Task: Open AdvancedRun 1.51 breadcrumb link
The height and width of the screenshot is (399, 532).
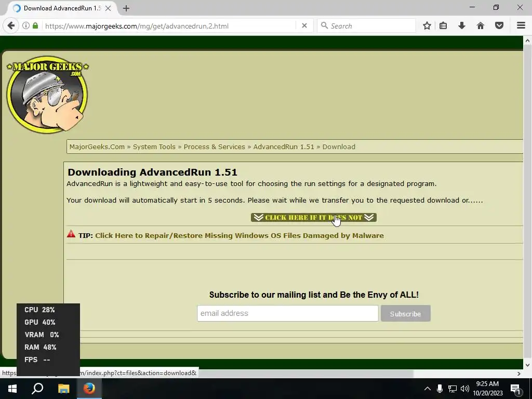Action: 284,147
